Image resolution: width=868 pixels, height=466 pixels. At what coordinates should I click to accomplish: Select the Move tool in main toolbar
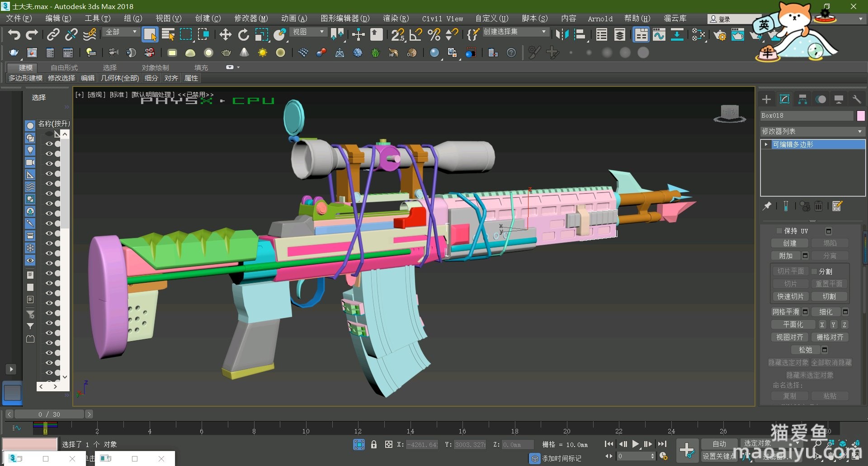coord(225,35)
